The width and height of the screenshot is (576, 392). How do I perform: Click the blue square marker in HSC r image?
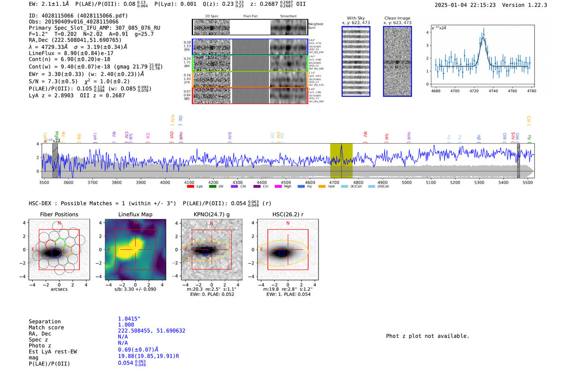point(281,253)
